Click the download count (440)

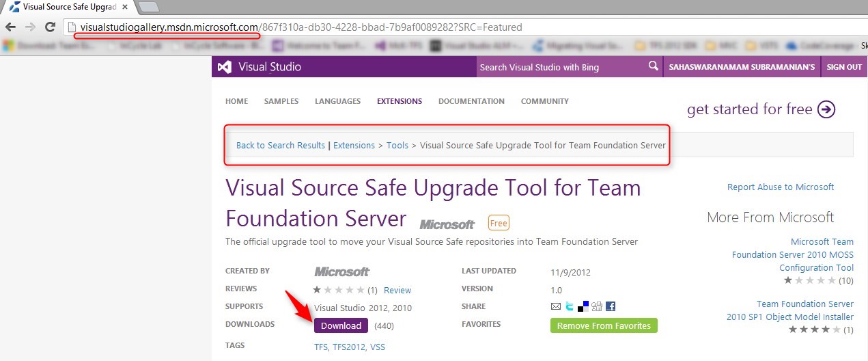pos(384,325)
